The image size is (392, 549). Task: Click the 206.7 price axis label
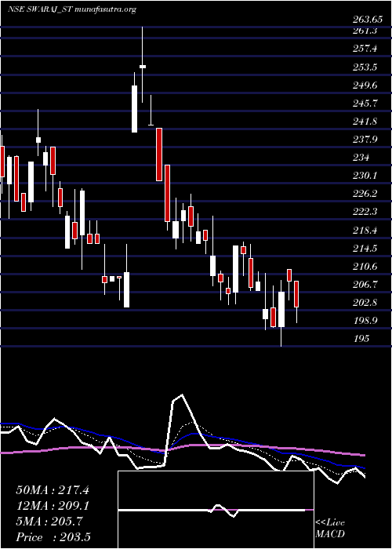tap(365, 285)
